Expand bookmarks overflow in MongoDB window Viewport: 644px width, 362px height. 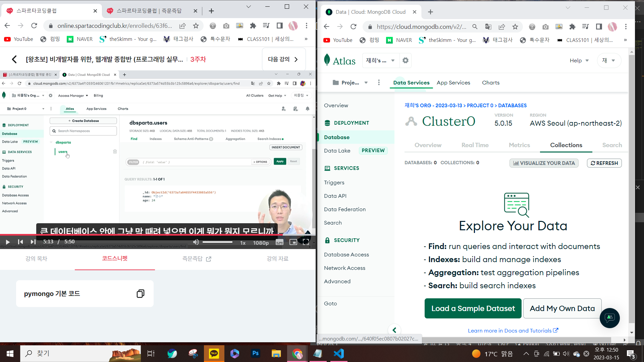[x=625, y=40]
